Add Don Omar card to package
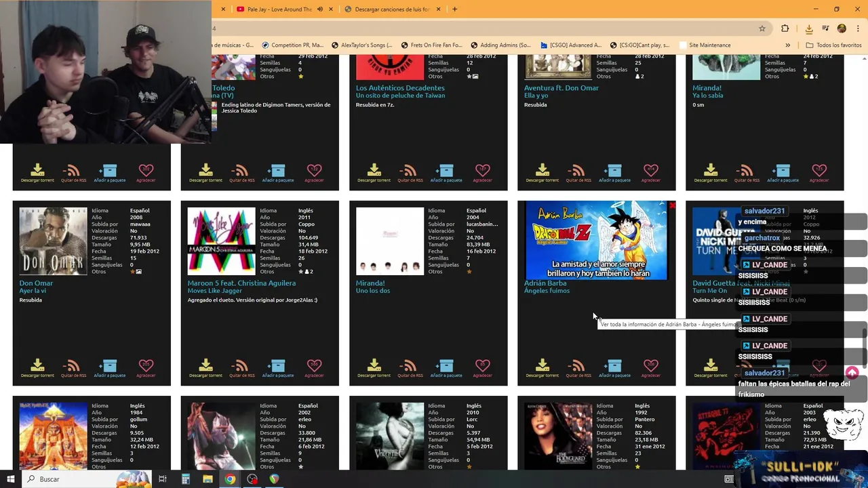 point(109,368)
